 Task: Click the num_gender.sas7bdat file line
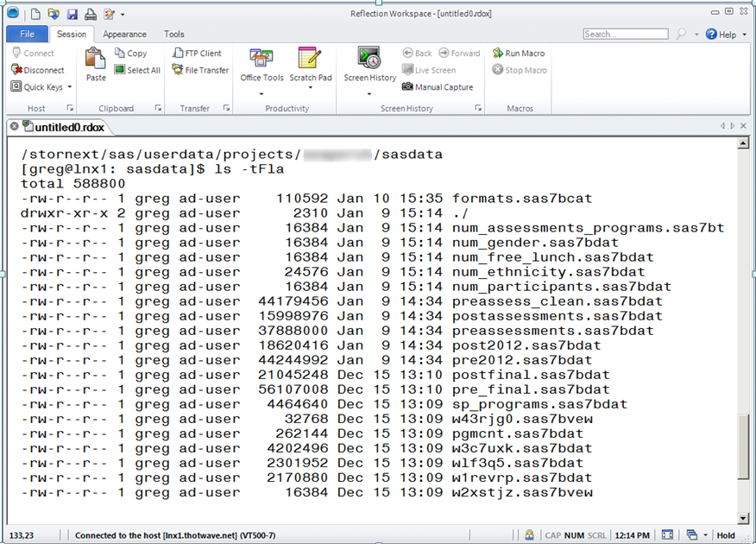(x=319, y=243)
